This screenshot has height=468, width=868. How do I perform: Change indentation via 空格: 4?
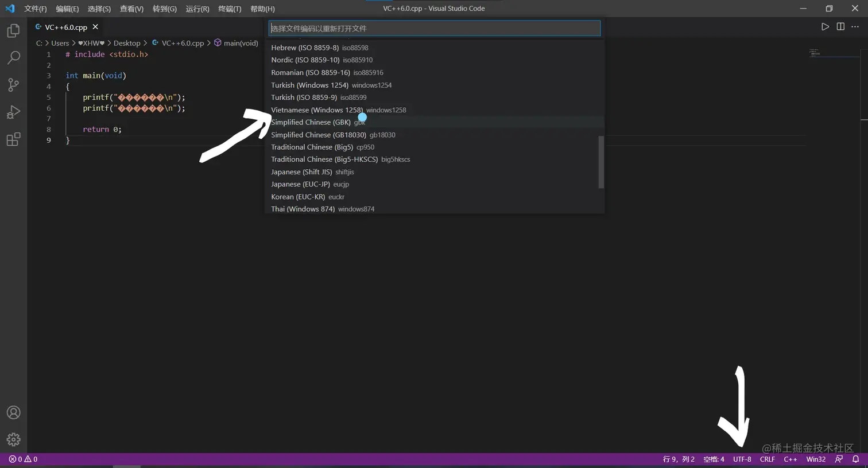(x=714, y=459)
